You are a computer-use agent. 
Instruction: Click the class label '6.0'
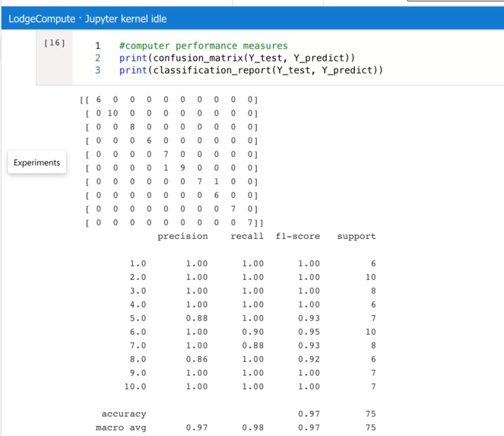[138, 332]
